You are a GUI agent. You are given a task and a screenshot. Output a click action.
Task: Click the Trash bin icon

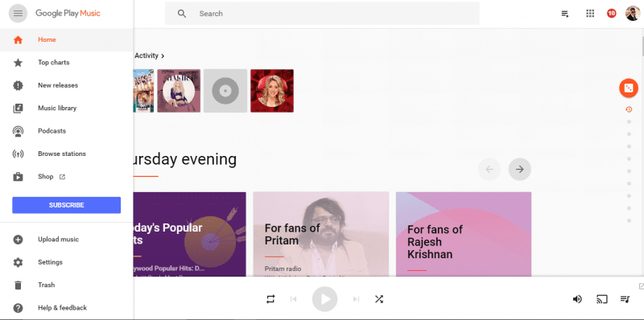click(x=18, y=285)
